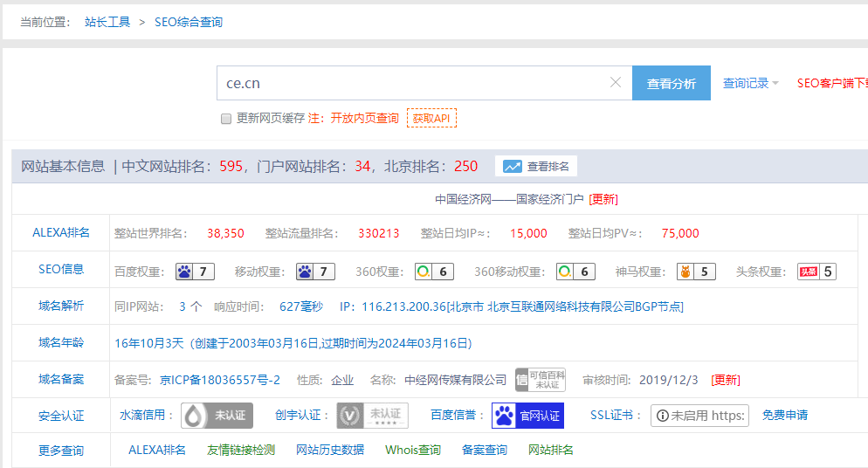This screenshot has width=868, height=468.
Task: Click the 百度权重 paw icon badge
Action: [195, 272]
